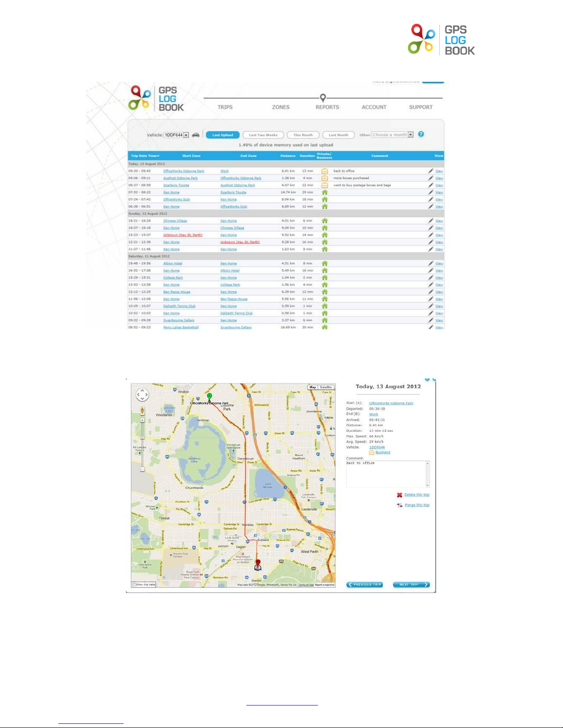Click inside the Comment text box

386,474
